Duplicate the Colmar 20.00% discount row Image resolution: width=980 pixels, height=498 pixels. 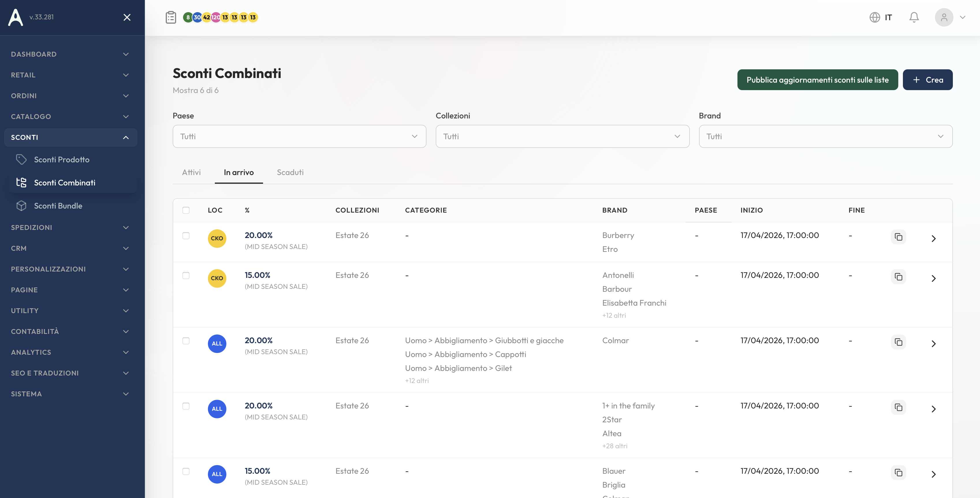[x=899, y=342]
